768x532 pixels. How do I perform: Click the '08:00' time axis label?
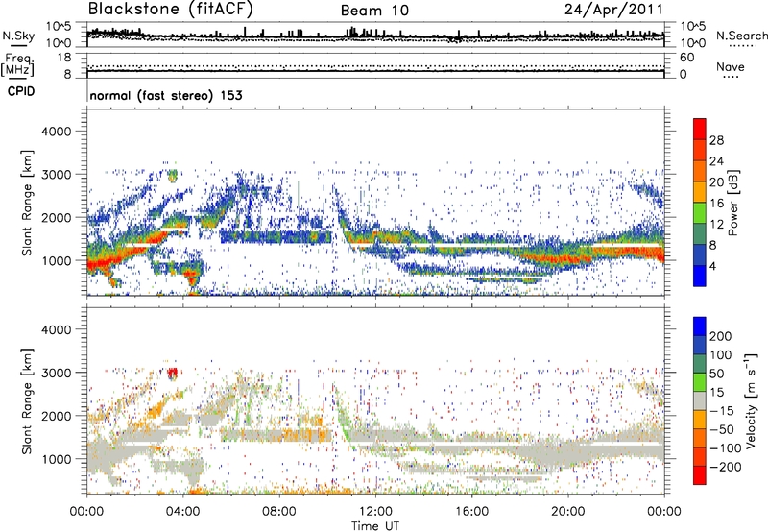click(279, 512)
